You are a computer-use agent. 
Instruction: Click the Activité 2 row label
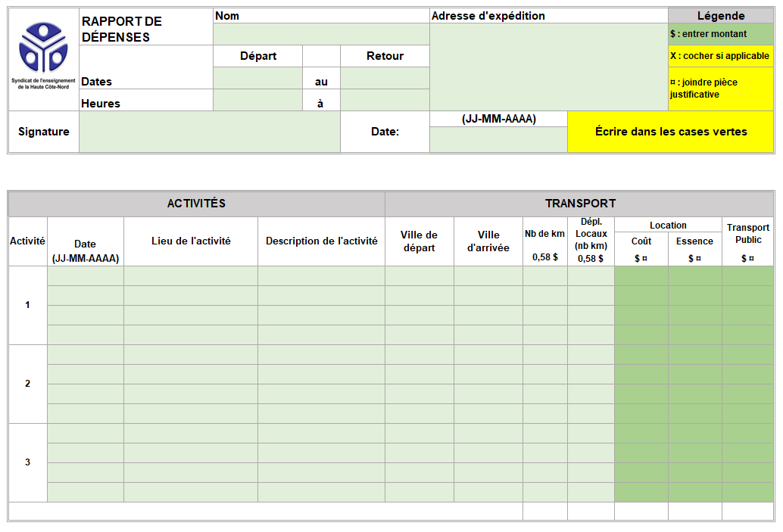coord(28,384)
